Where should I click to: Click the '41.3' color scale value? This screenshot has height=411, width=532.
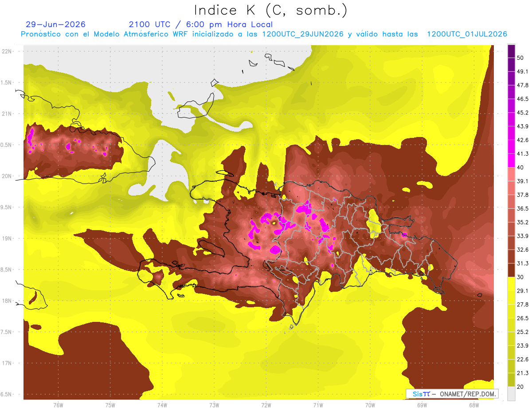523,154
